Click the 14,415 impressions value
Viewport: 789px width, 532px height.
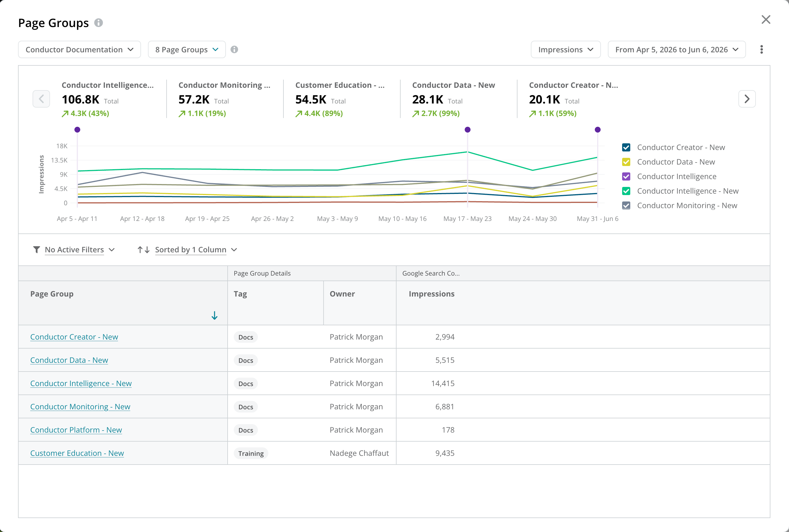pos(443,383)
